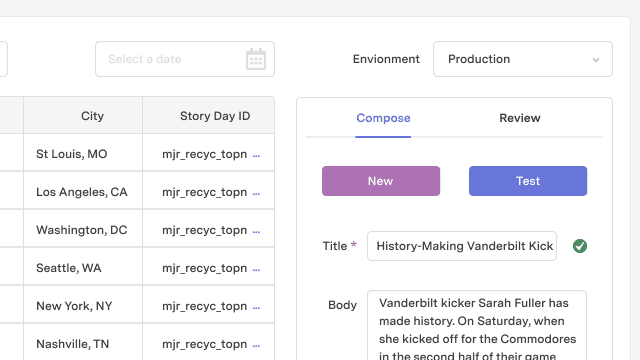The width and height of the screenshot is (640, 360).
Task: Expand the Washington, DC story ID ellipsis
Action: [x=256, y=231]
